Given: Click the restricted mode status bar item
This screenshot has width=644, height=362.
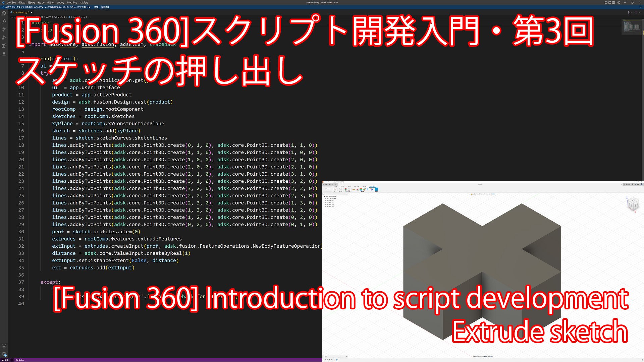Looking at the screenshot, I should point(7,360).
